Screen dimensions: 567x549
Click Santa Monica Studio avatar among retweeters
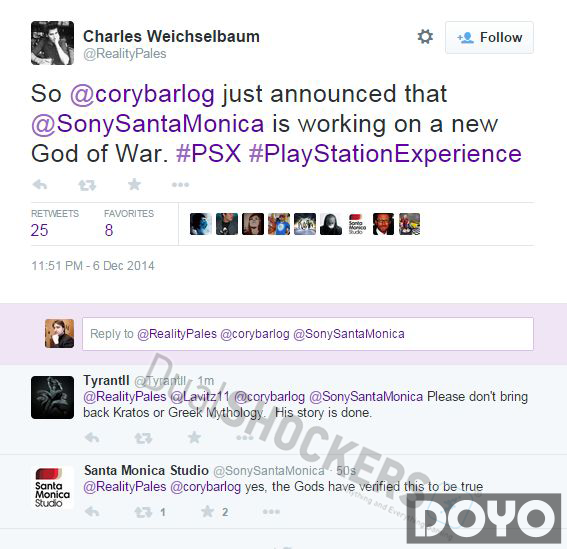coord(357,224)
